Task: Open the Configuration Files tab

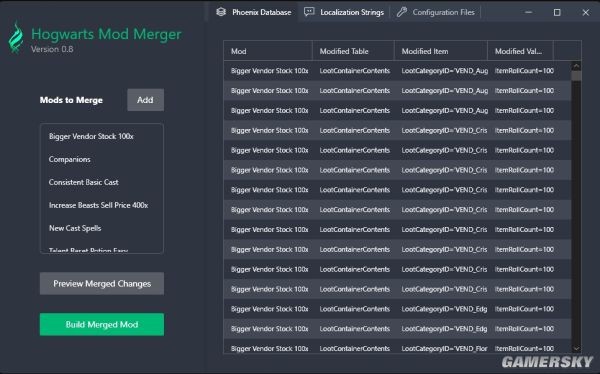Action: tap(435, 12)
